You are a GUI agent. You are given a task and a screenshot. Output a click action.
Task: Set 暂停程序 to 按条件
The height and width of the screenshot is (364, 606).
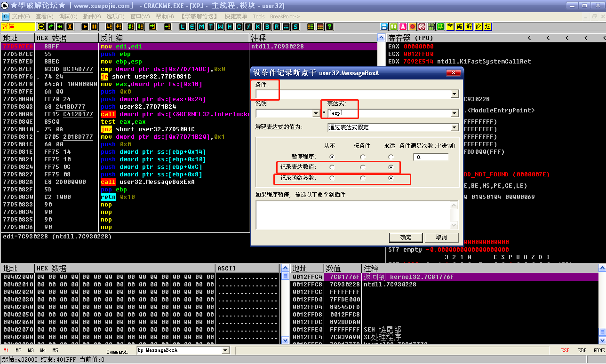click(362, 157)
